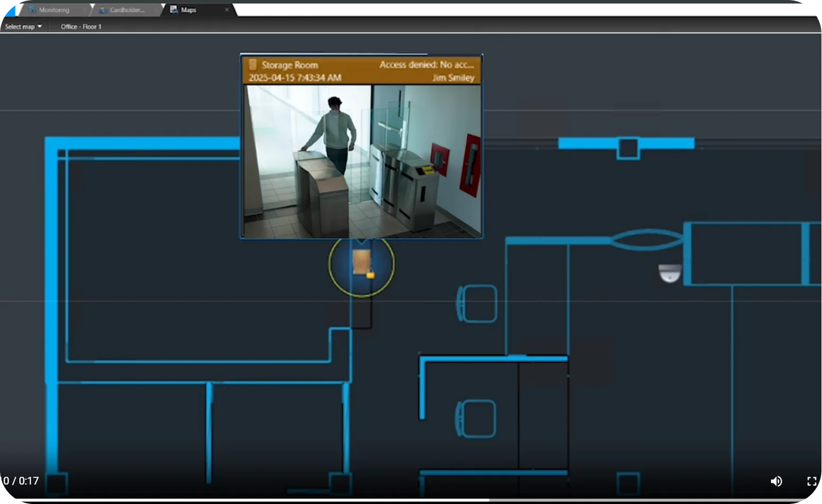Click the Cardholder tab person icon
This screenshot has width=822, height=504.
click(x=104, y=10)
